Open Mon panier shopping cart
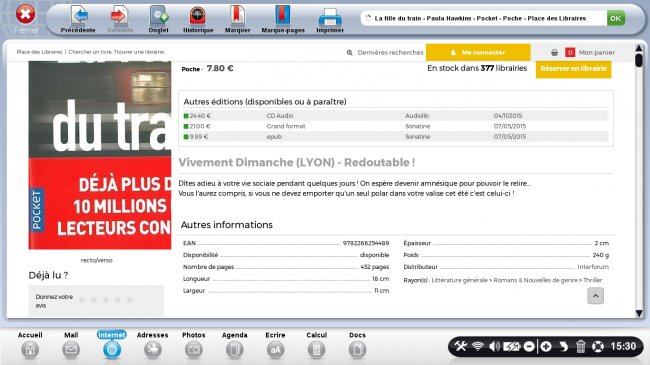This screenshot has height=365, width=650. click(x=597, y=53)
